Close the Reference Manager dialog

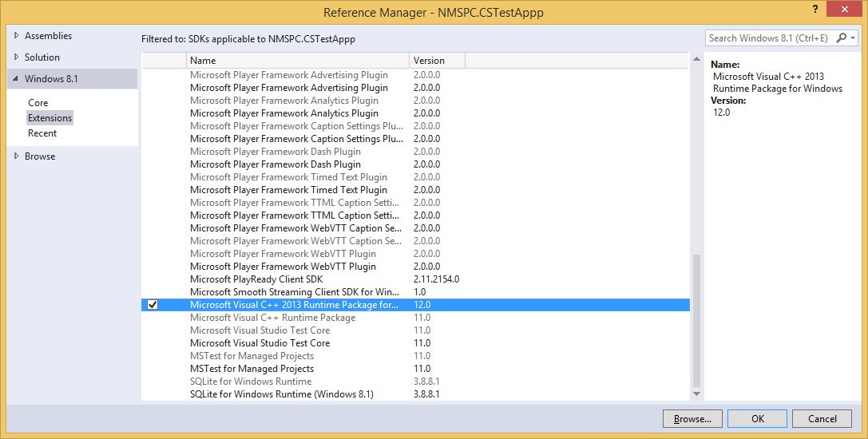click(844, 10)
